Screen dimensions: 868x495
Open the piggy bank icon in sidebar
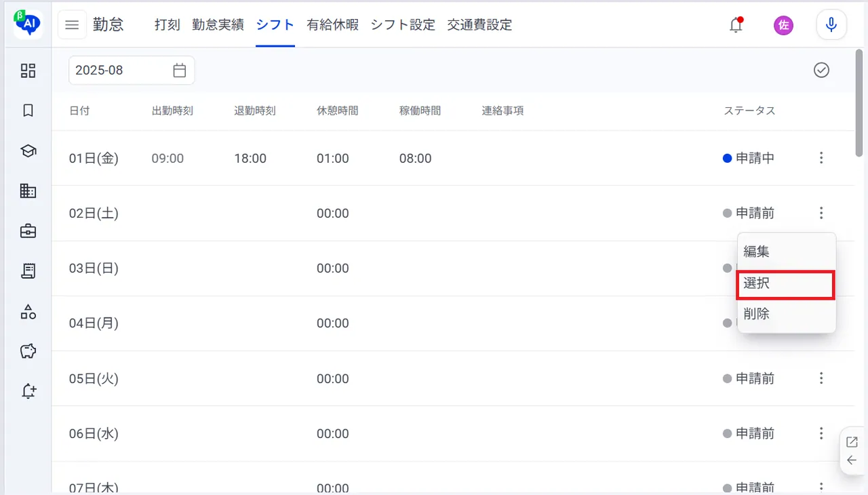[28, 351]
